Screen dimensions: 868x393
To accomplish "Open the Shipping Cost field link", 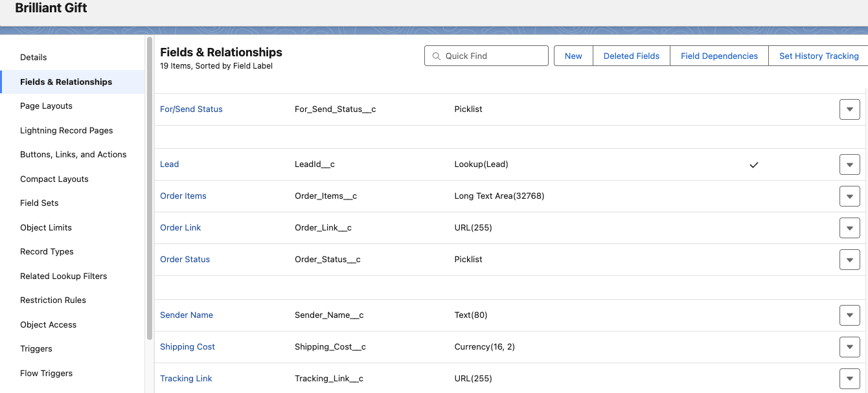I will pos(187,347).
